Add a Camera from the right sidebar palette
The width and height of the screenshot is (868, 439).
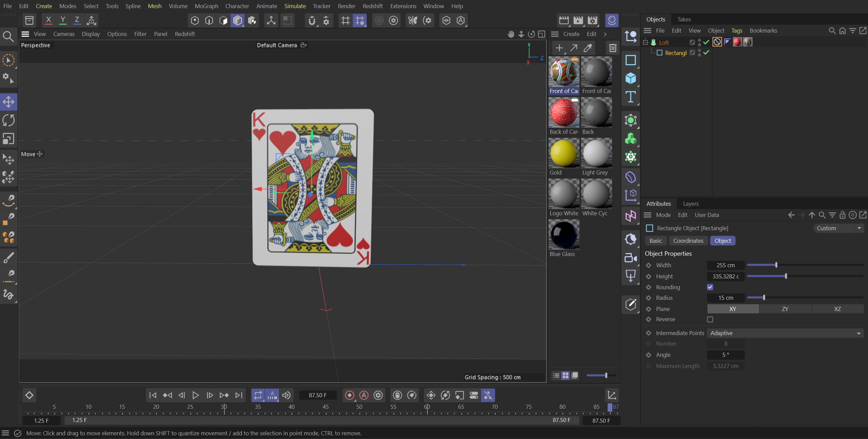coord(631,258)
